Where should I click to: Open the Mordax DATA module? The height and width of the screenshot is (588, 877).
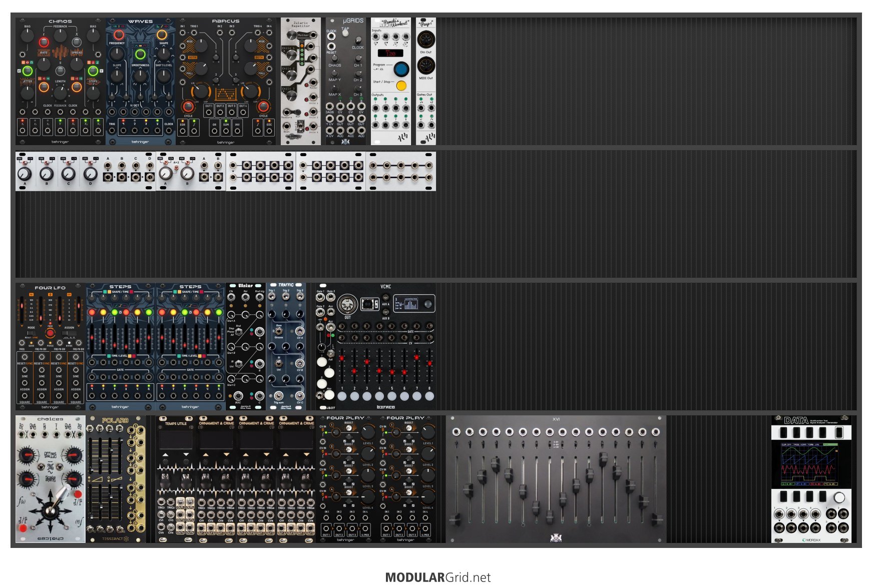tap(811, 479)
